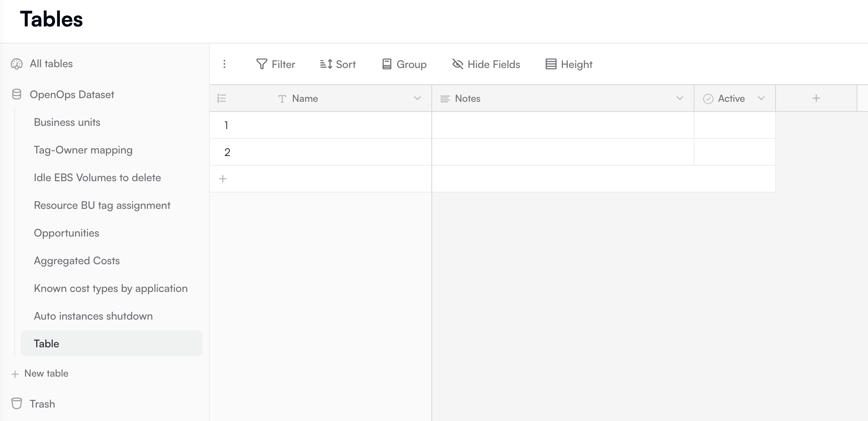Add a new row with the plus icon

223,178
